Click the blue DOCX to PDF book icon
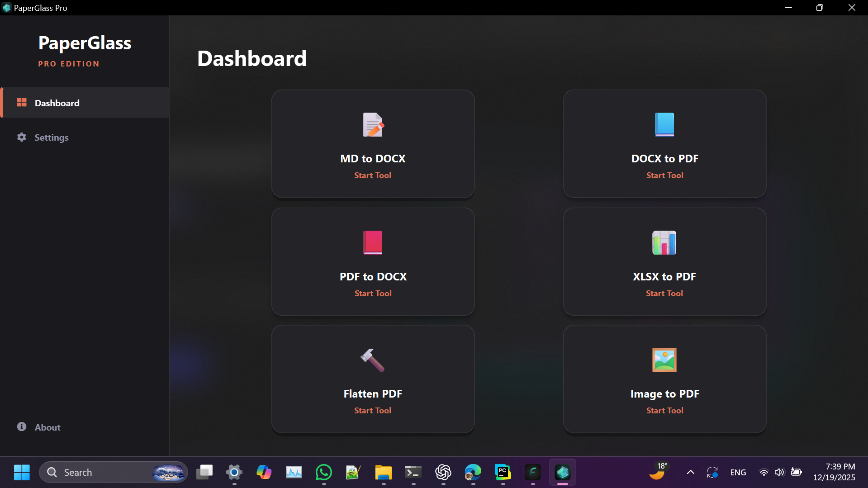The height and width of the screenshot is (488, 868). click(664, 125)
